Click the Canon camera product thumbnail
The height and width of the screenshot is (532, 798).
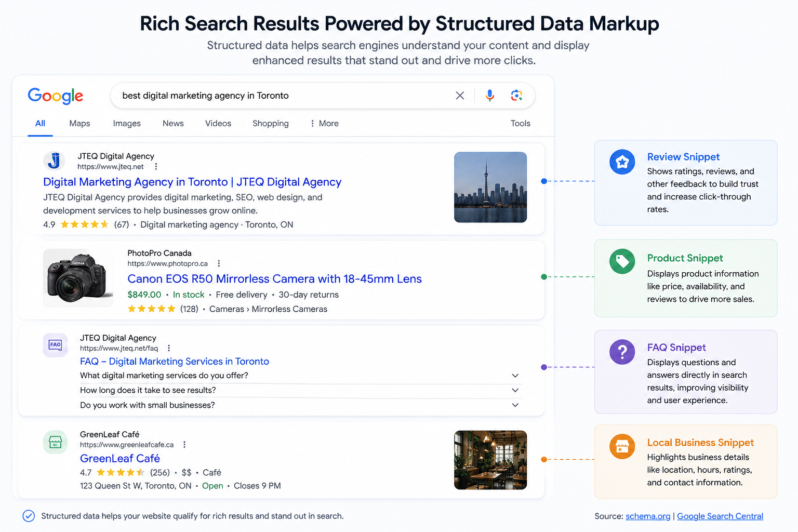(x=78, y=278)
